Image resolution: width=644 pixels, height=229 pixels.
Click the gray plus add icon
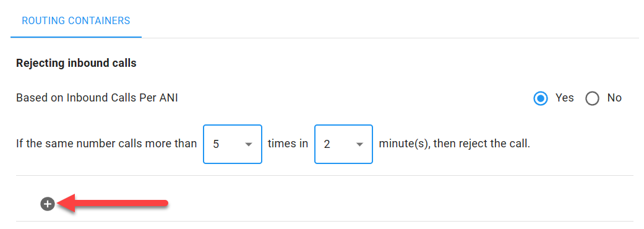(48, 204)
